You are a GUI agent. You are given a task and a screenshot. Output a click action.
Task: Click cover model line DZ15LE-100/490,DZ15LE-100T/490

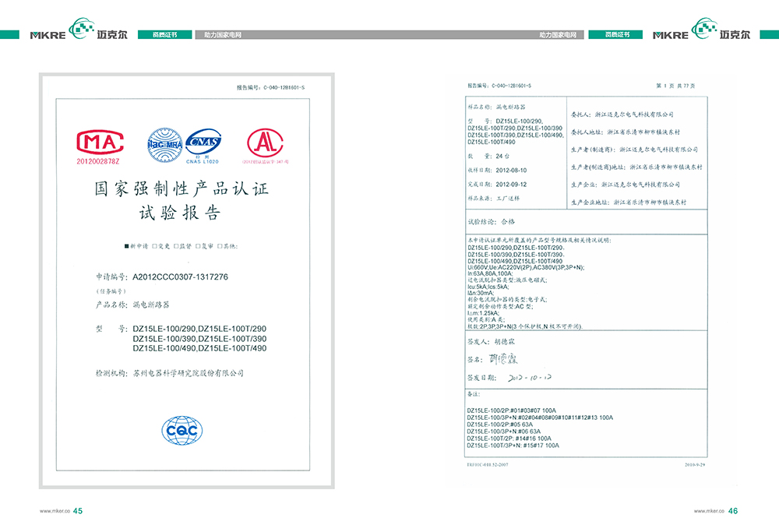[x=199, y=349]
